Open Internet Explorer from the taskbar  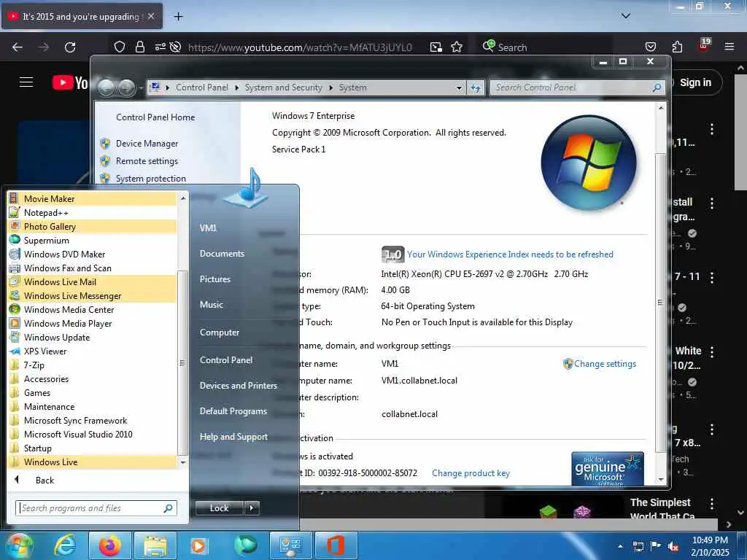65,545
